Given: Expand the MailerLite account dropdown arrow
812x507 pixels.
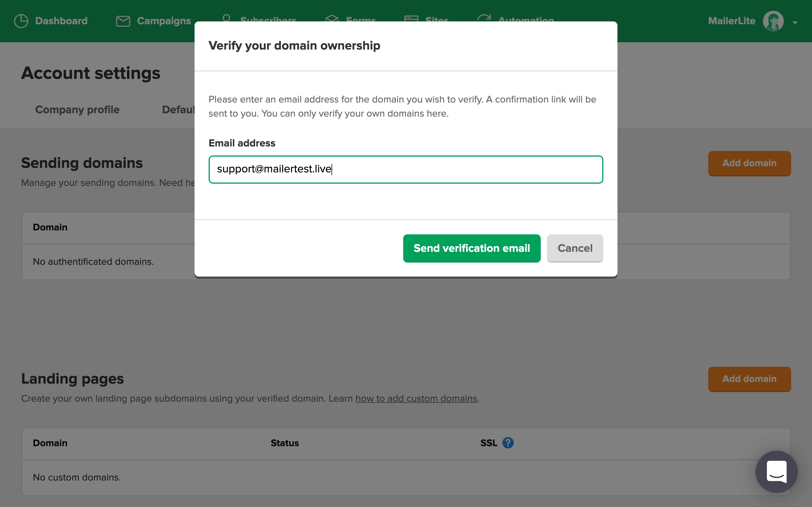Looking at the screenshot, I should 795,23.
